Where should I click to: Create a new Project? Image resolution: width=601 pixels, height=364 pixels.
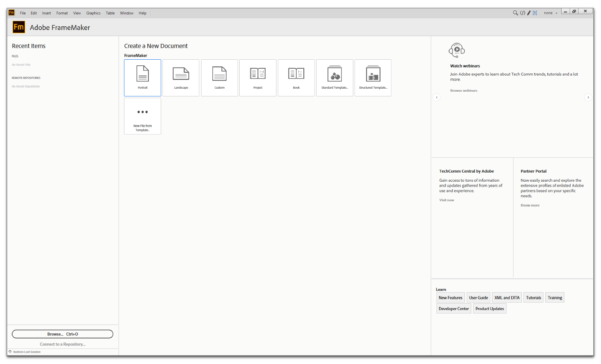point(258,78)
